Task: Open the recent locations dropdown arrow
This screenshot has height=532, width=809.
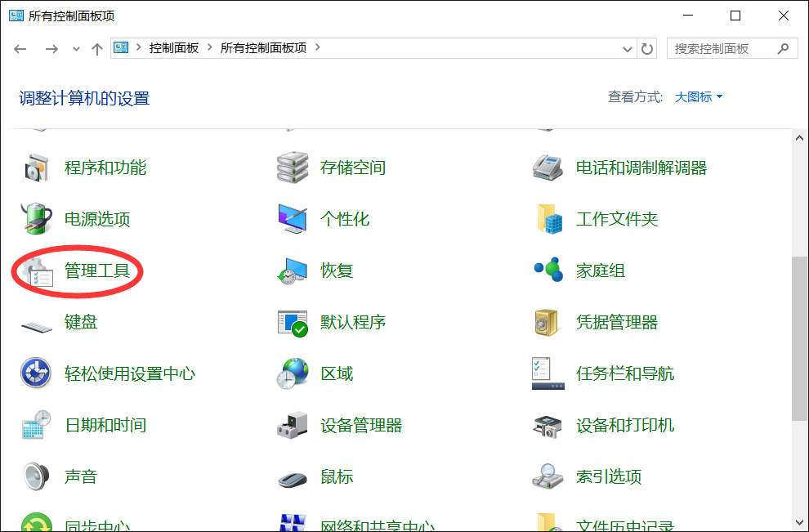Action: click(77, 49)
